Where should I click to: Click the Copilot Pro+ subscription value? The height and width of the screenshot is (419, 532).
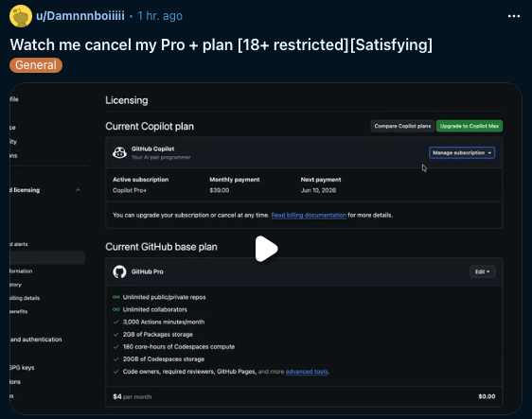click(x=130, y=190)
